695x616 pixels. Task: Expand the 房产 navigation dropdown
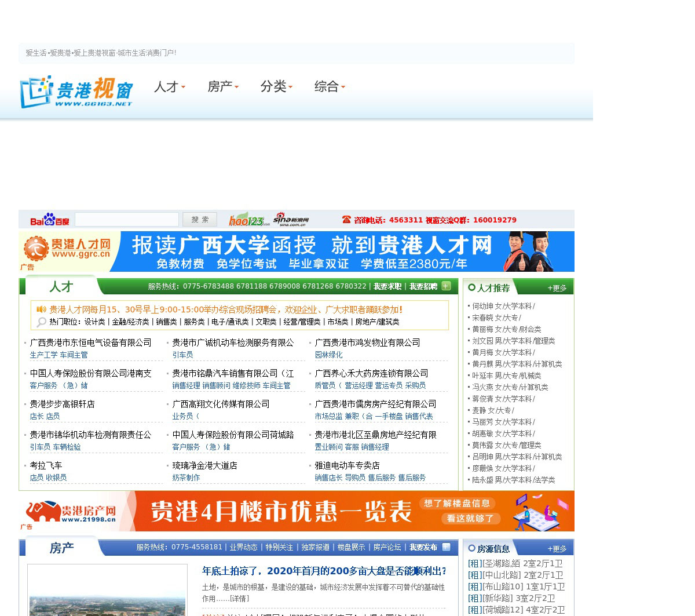click(x=223, y=86)
